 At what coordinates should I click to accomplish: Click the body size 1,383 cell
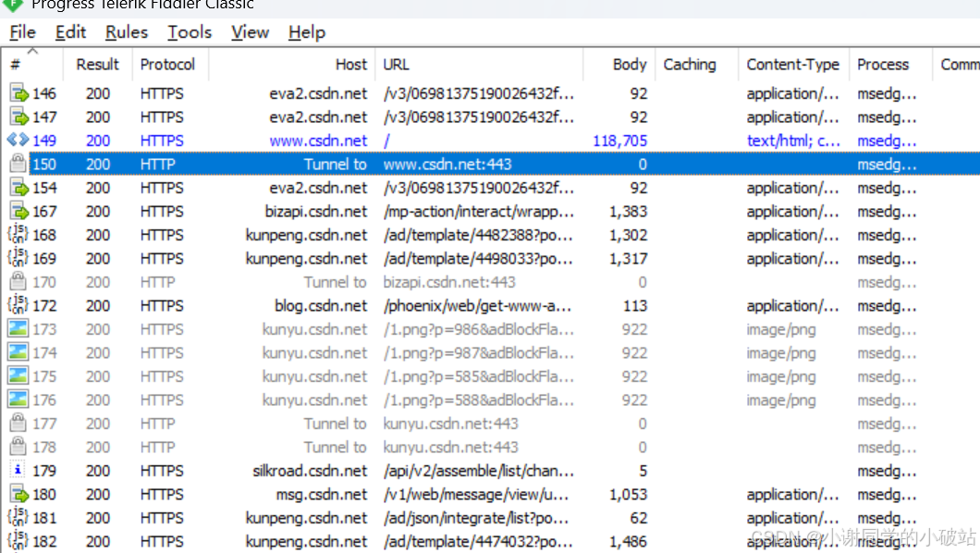tap(628, 212)
